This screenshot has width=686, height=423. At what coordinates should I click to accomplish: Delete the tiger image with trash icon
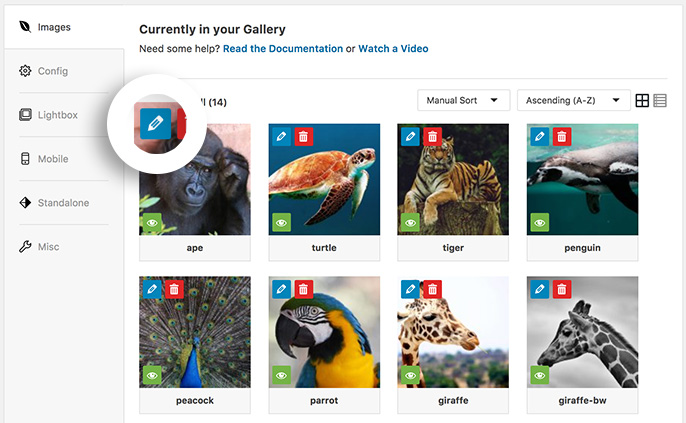coord(432,136)
